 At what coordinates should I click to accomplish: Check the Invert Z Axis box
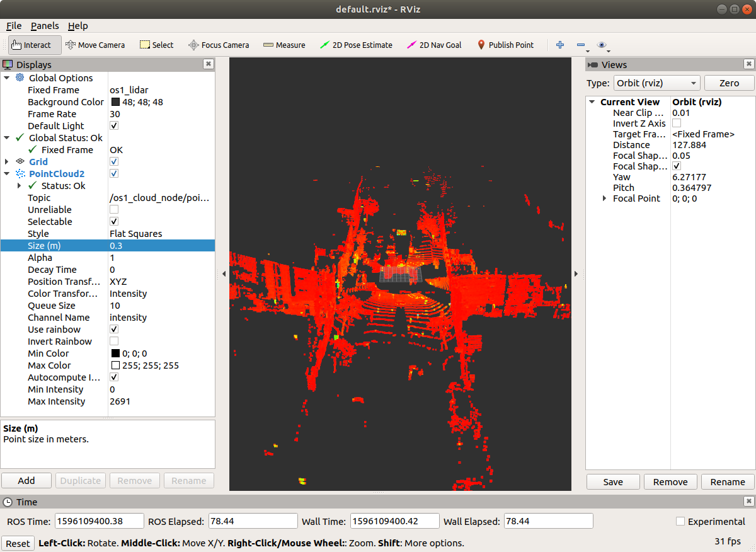point(677,123)
